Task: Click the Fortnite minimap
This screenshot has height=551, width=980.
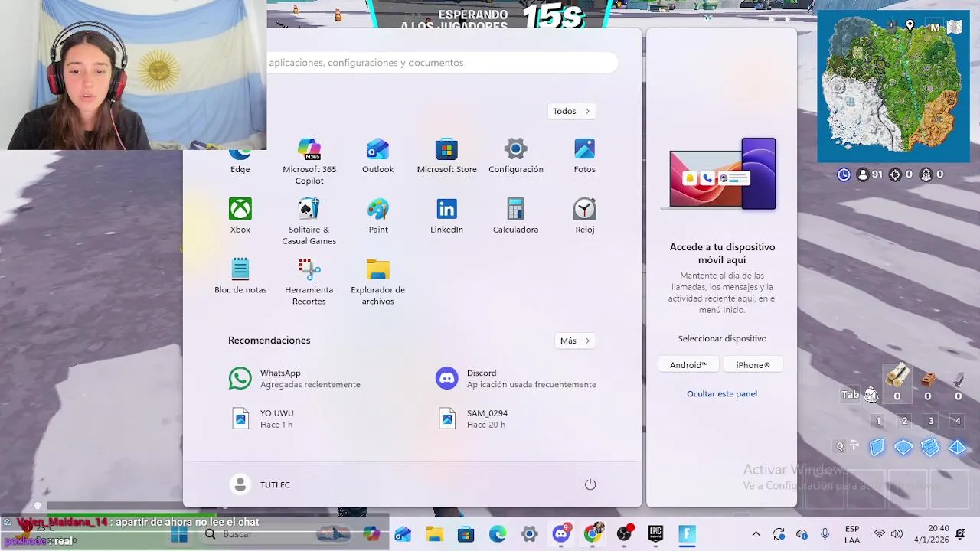Action: click(893, 86)
